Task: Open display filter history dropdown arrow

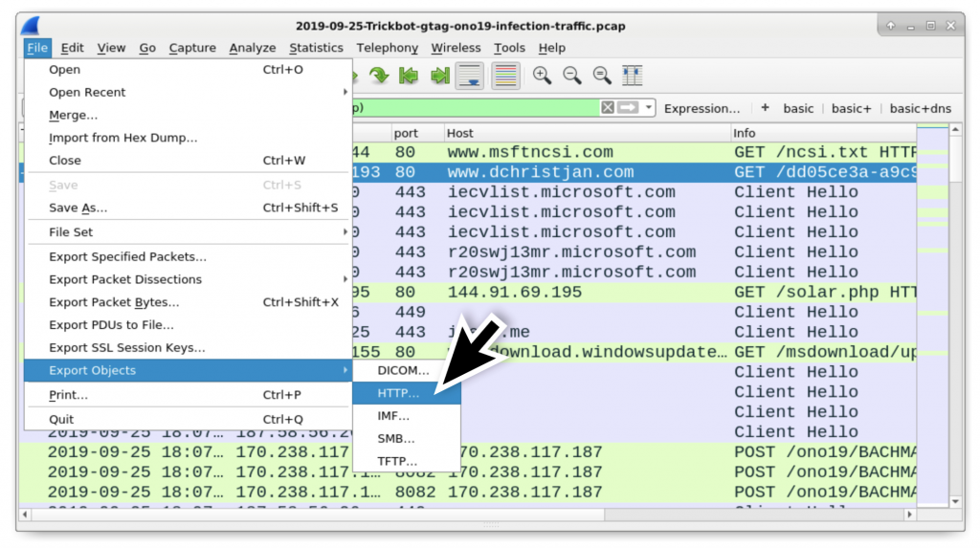Action: pyautogui.click(x=649, y=107)
